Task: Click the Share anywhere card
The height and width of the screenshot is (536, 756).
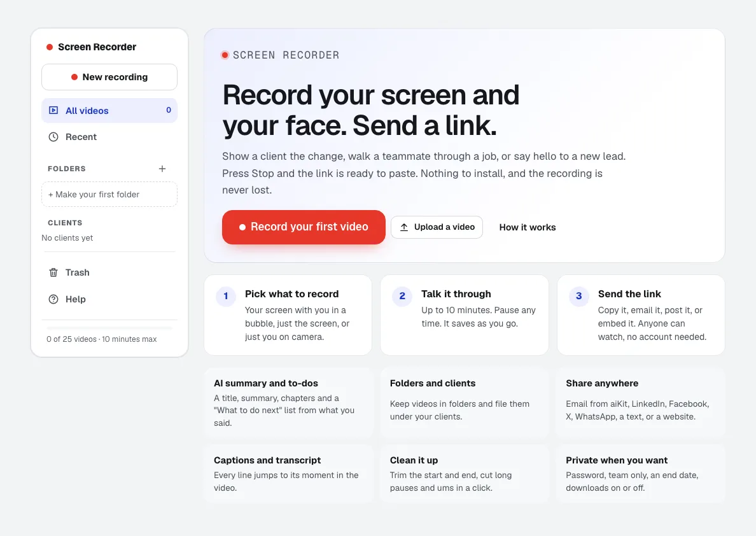Action: click(641, 402)
